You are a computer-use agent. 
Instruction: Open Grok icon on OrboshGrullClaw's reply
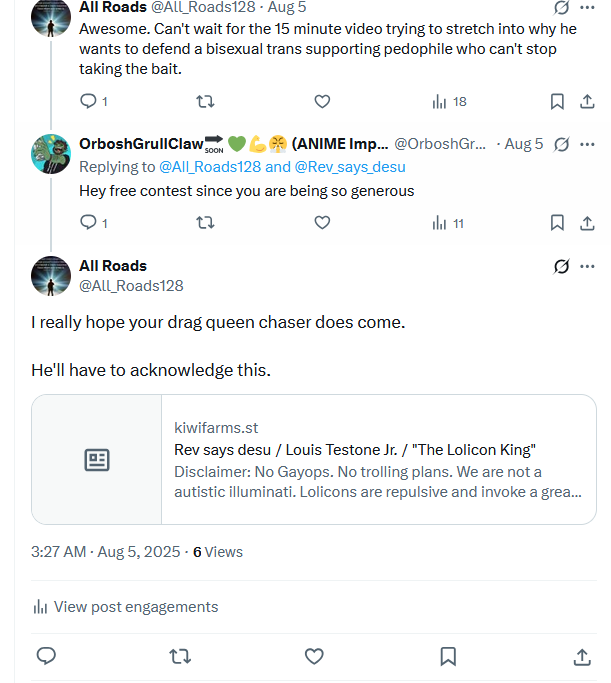tap(561, 144)
